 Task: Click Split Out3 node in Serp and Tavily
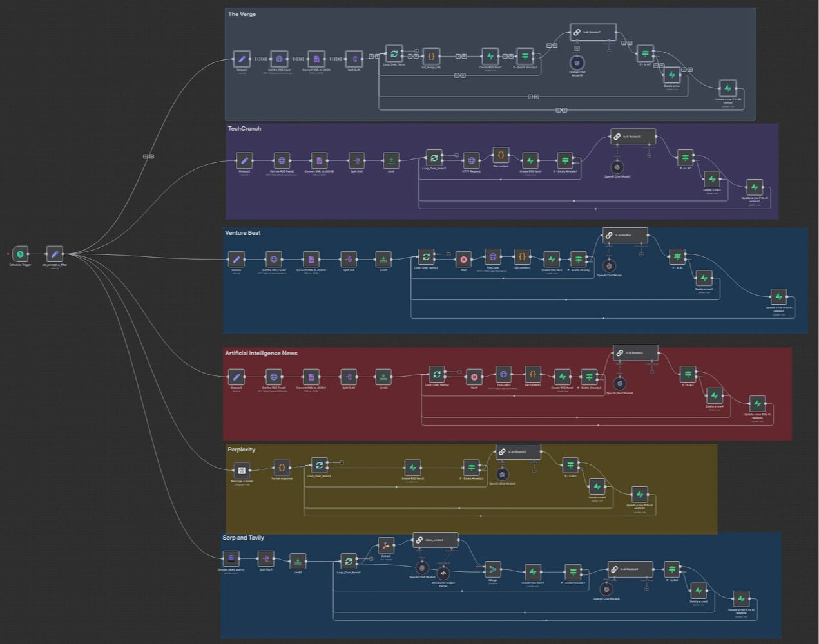tap(265, 558)
